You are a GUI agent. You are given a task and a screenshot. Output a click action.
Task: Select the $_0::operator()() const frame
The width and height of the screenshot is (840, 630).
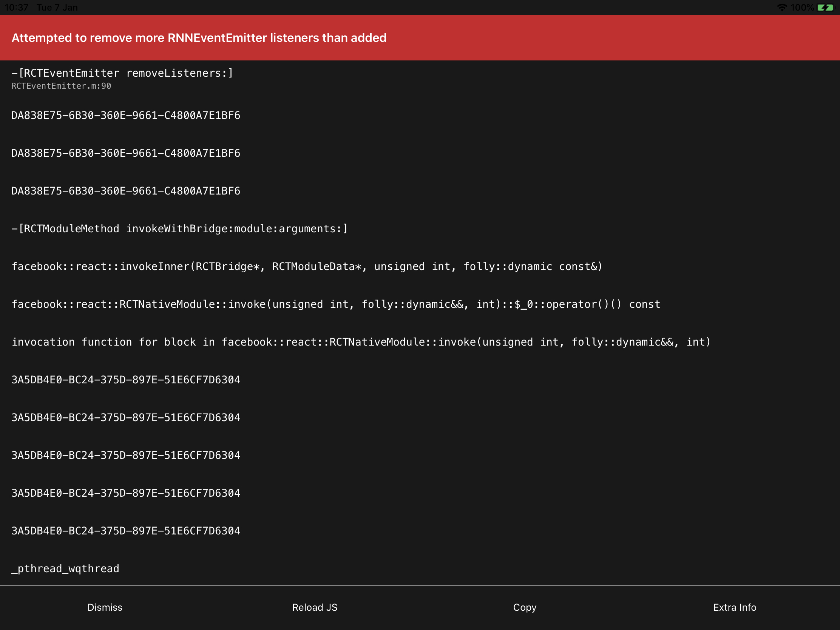coord(336,304)
